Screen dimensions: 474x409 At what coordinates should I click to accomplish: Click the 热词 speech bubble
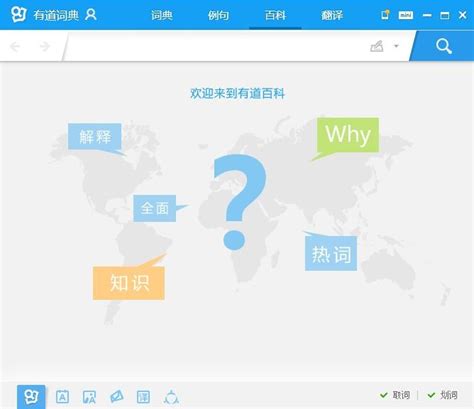click(331, 254)
